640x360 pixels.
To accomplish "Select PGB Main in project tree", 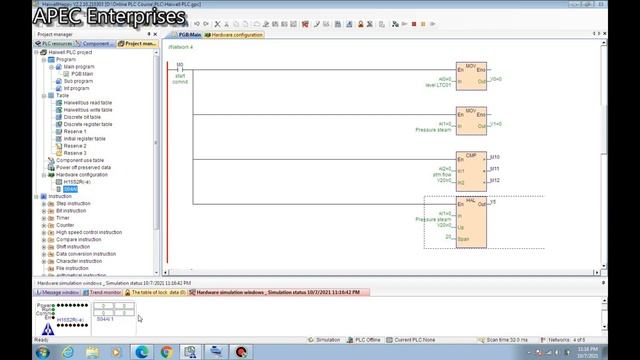I will click(82, 74).
